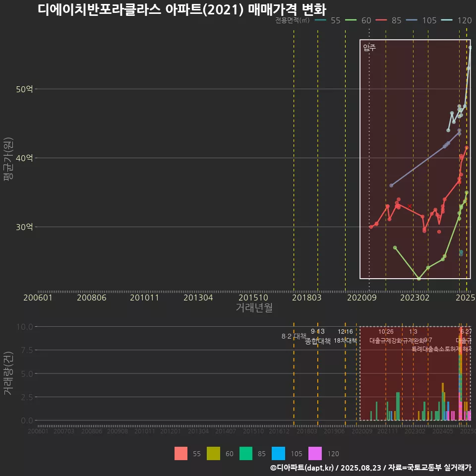Click the 거래년월 x-axis title

click(x=254, y=308)
